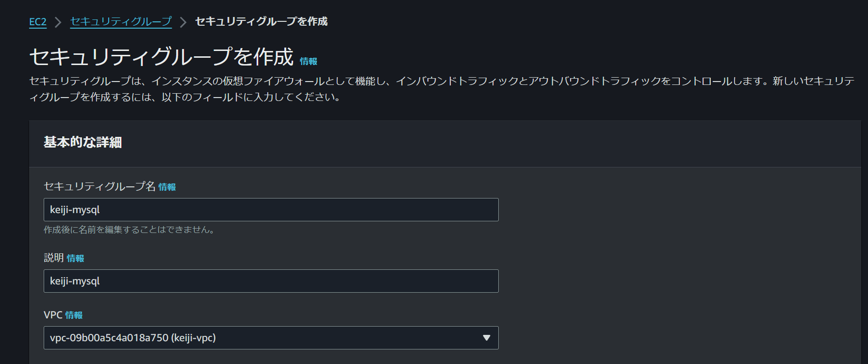Open セキュリティグループ from the breadcrumb
Viewport: 868px width, 364px height.
(121, 22)
